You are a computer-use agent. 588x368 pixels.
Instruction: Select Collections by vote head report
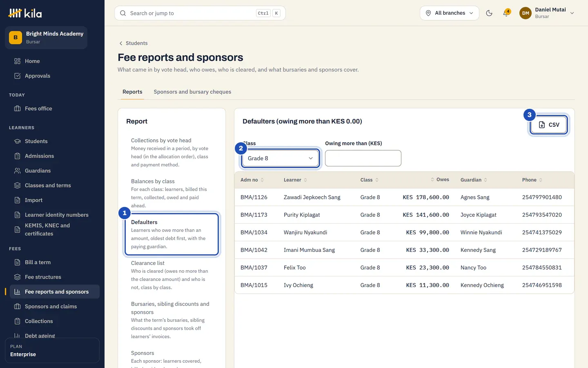coord(171,153)
